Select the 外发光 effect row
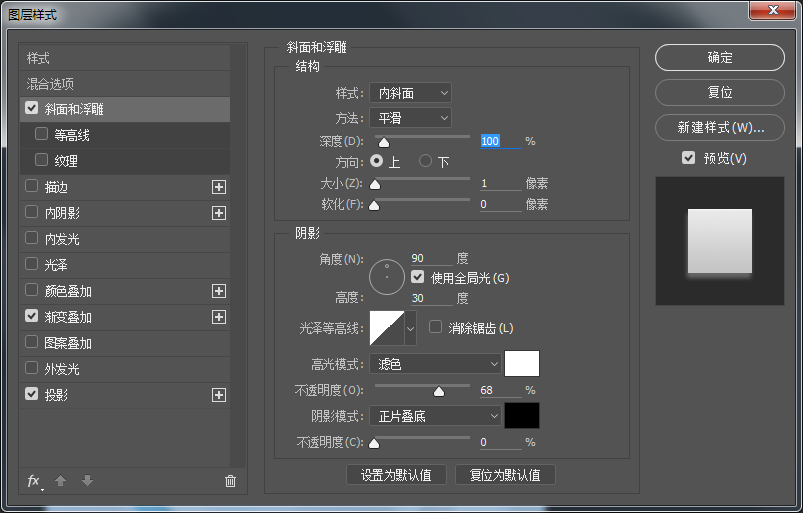This screenshot has width=803, height=513. click(x=125, y=369)
